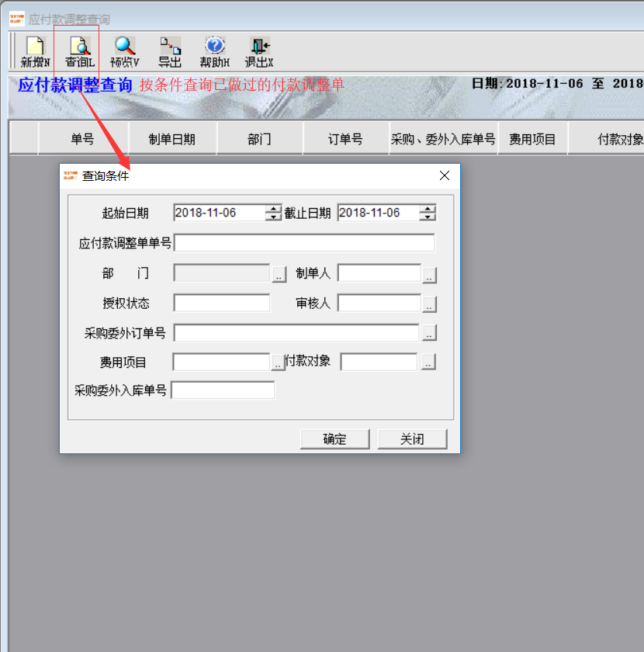Increase 起始日期 with the up spinner
Viewport: 644px width, 652px height.
(273, 208)
